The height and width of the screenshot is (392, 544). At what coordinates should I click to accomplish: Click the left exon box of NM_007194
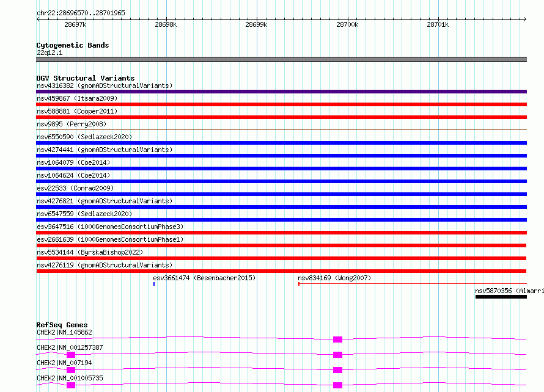pyautogui.click(x=71, y=370)
